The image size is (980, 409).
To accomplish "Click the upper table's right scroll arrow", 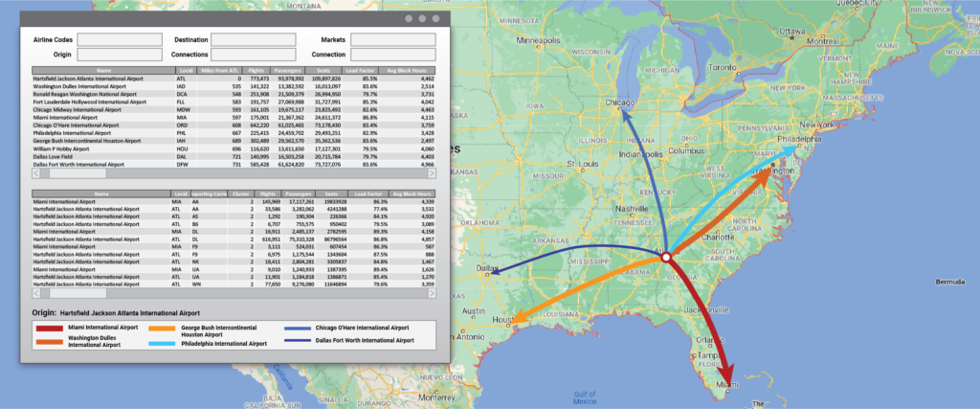I will [432, 173].
